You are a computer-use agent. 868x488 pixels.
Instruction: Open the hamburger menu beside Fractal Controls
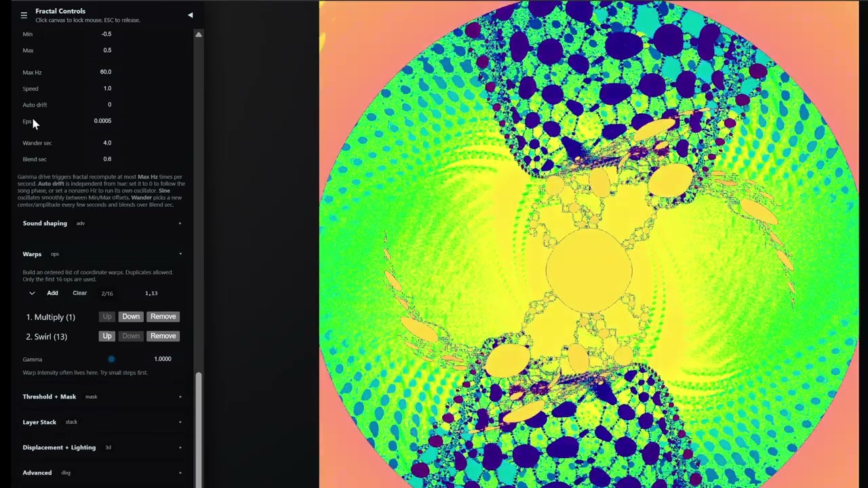[24, 15]
